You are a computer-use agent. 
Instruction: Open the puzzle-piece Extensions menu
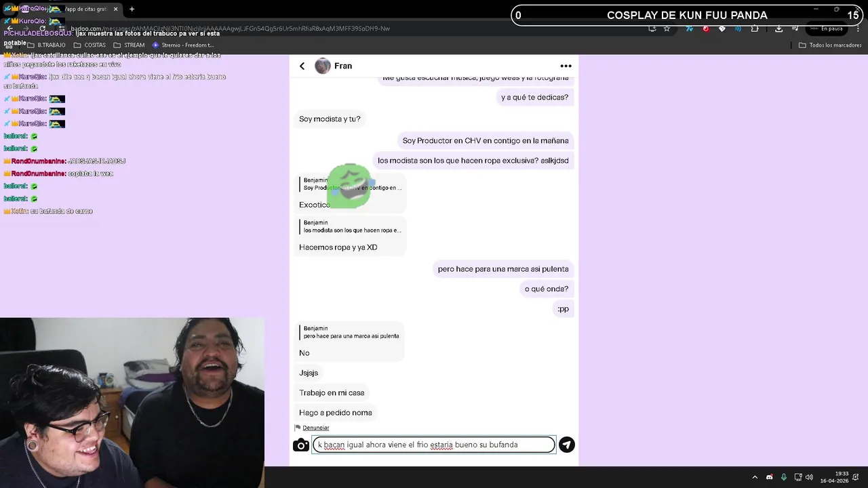coord(754,28)
